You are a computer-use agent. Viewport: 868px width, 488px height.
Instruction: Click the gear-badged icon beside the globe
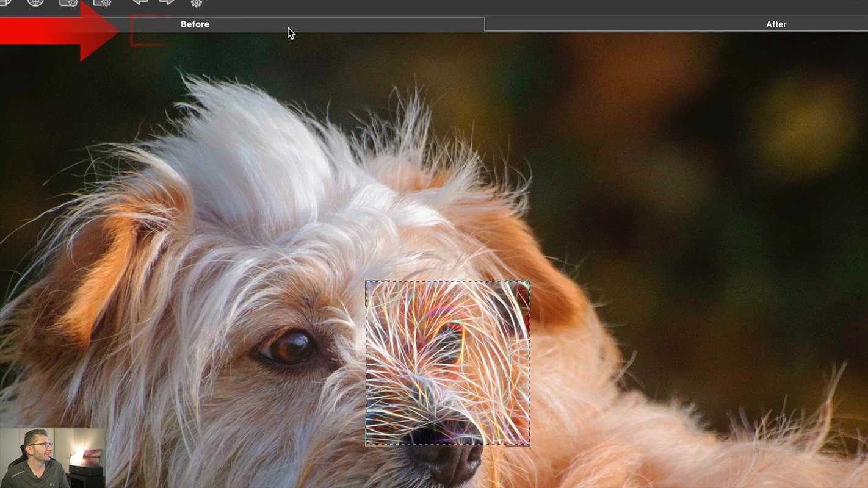coord(68,2)
